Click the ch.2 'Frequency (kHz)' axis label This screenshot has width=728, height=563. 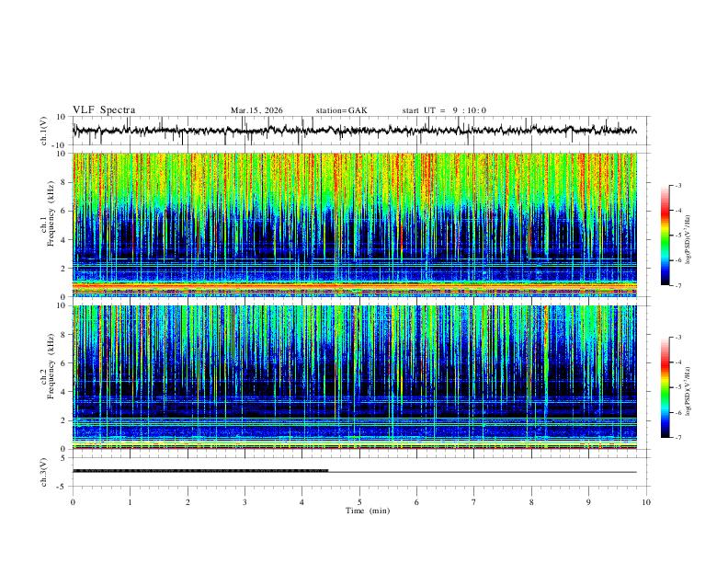coord(51,365)
